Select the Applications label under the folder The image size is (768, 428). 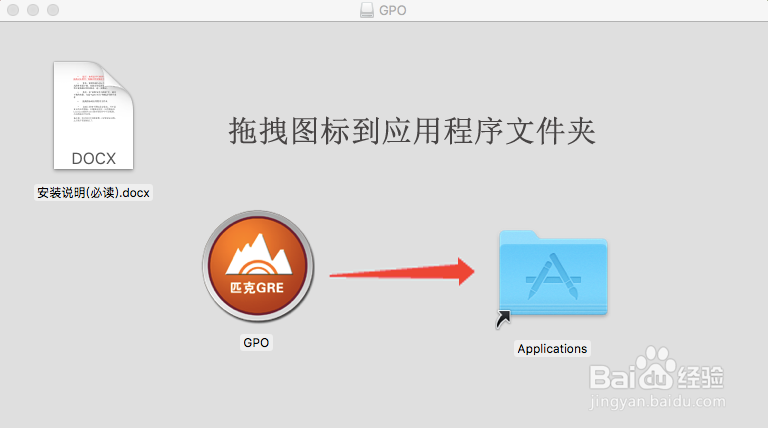click(552, 349)
